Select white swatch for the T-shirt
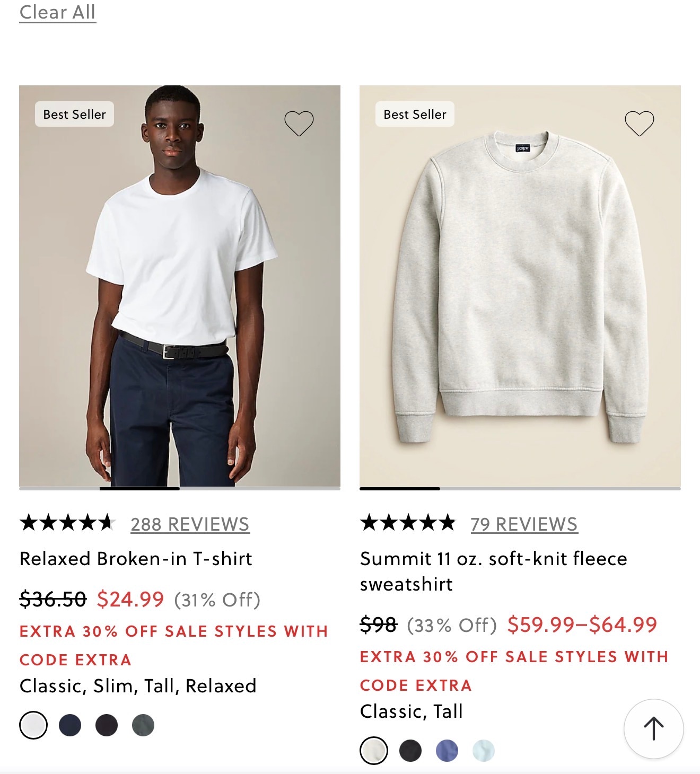This screenshot has width=700, height=774. coord(33,725)
